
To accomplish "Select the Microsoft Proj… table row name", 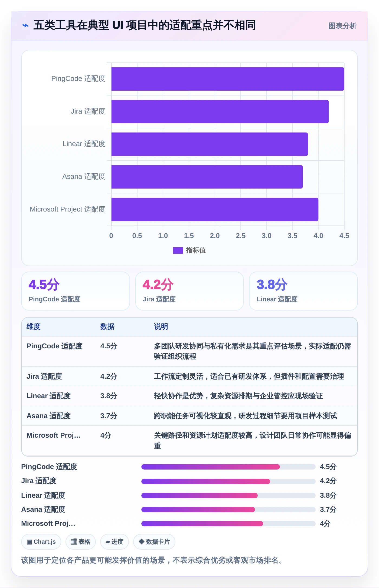I will click(54, 435).
